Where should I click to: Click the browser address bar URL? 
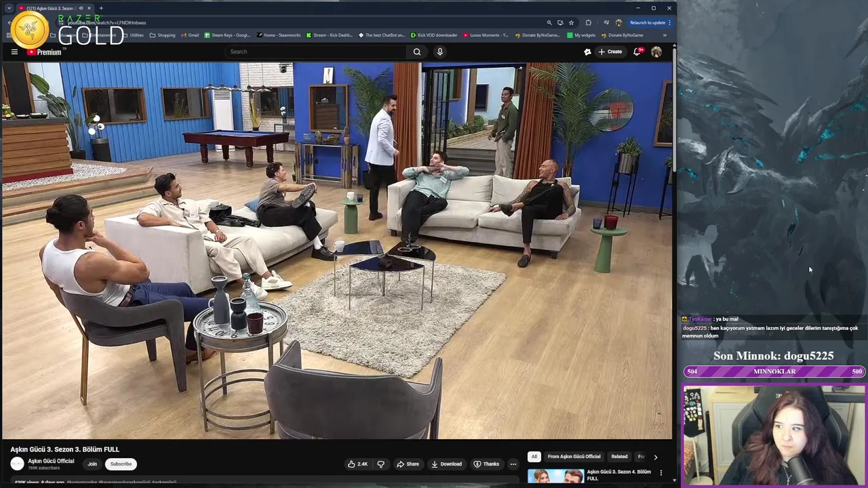click(x=106, y=22)
